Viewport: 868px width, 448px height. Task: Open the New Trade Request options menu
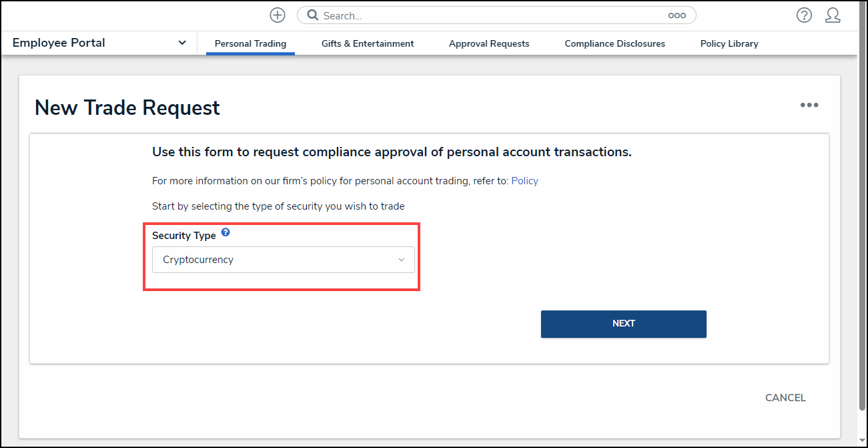point(809,105)
